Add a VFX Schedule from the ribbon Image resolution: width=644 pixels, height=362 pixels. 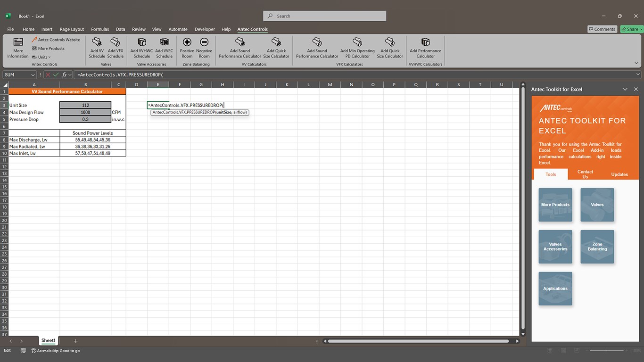pos(116,48)
